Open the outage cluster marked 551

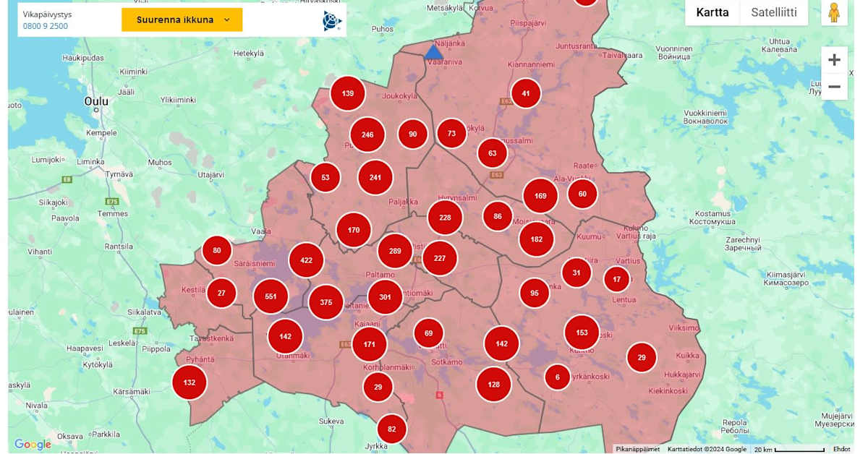tap(271, 296)
